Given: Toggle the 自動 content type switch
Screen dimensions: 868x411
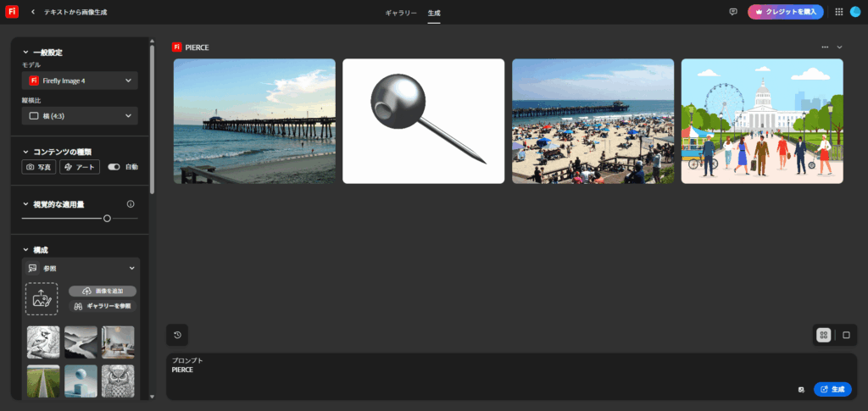Looking at the screenshot, I should (114, 167).
